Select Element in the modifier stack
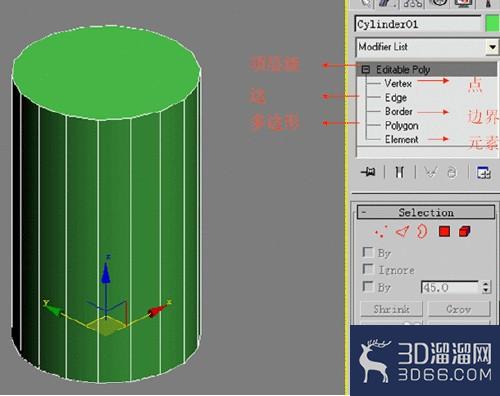The width and height of the screenshot is (500, 396). point(401,139)
